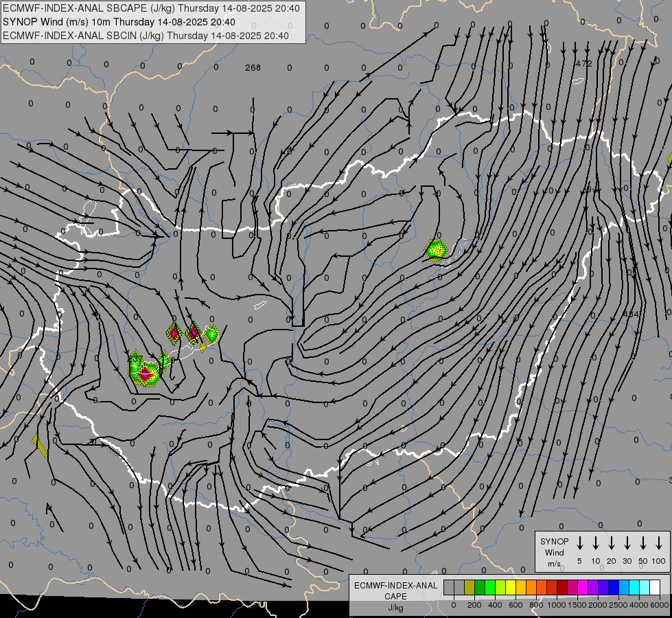The image size is (672, 618).
Task: Select the sky-blue CAPE legend swatch
Action: coord(625,588)
